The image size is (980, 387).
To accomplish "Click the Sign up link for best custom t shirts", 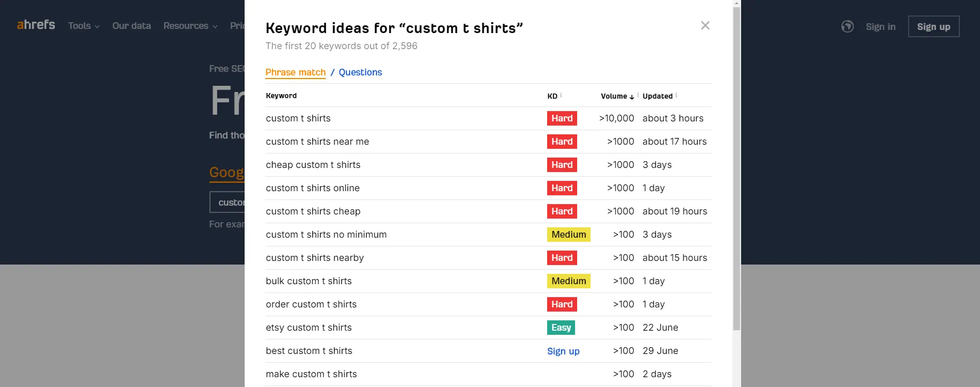I will point(563,351).
